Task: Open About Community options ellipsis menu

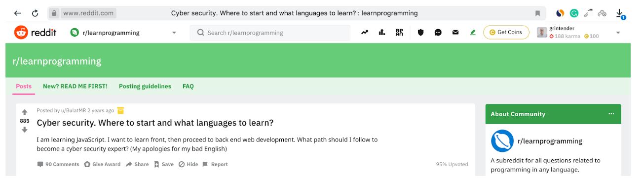Action: point(611,114)
